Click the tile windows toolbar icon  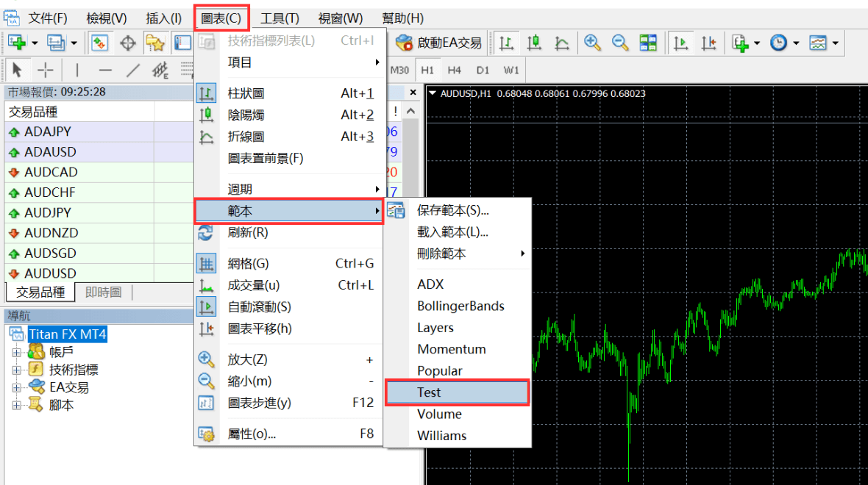point(648,43)
